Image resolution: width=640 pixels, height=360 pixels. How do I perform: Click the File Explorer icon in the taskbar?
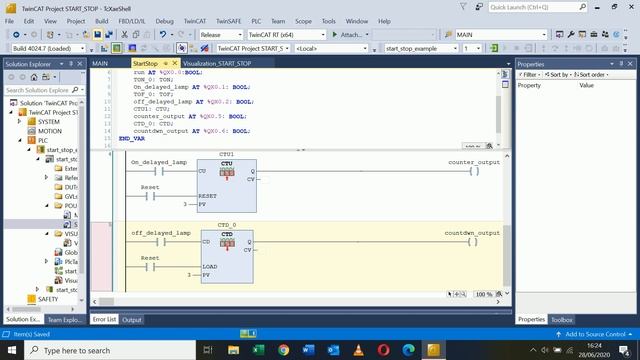pyautogui.click(x=233, y=350)
